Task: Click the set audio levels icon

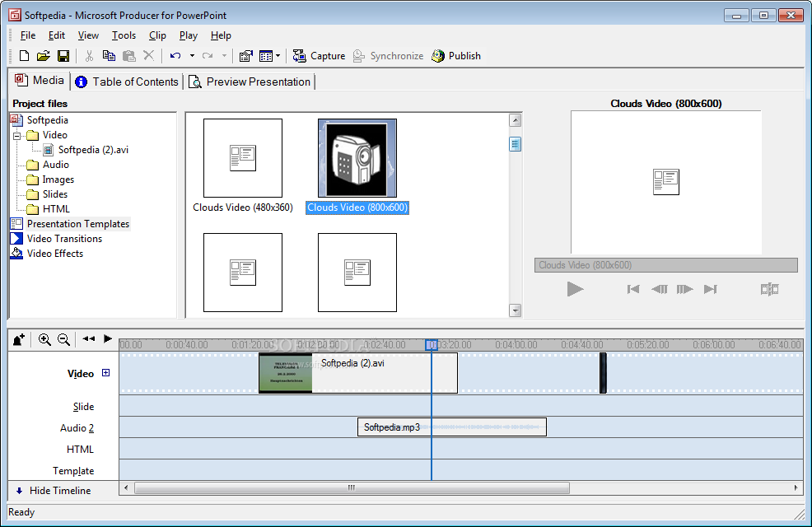Action: [19, 339]
